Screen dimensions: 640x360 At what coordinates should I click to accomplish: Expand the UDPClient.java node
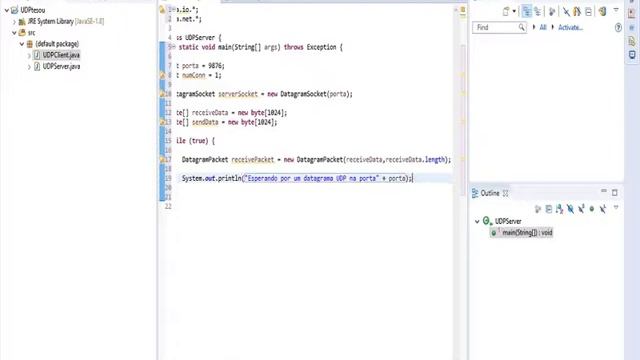coord(29,56)
